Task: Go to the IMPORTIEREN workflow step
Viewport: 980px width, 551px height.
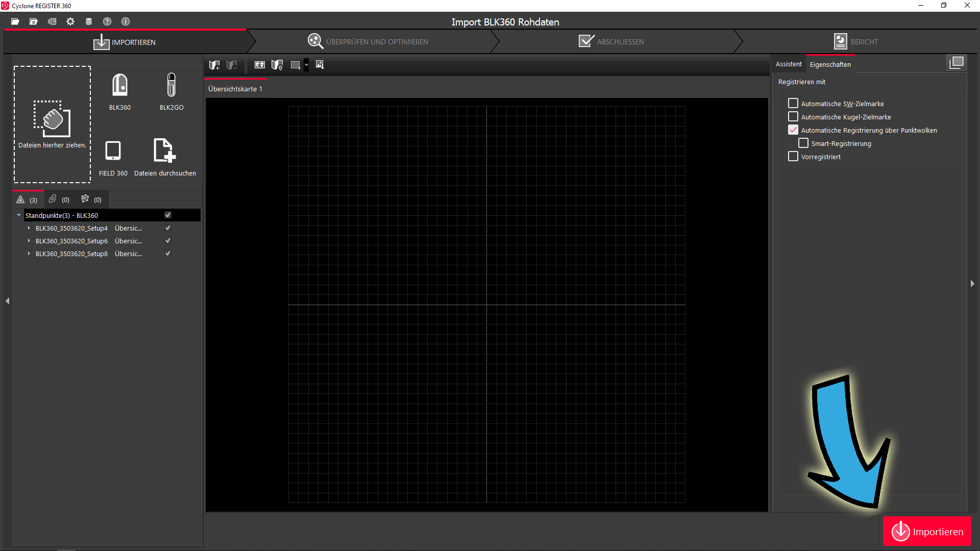Action: click(125, 42)
